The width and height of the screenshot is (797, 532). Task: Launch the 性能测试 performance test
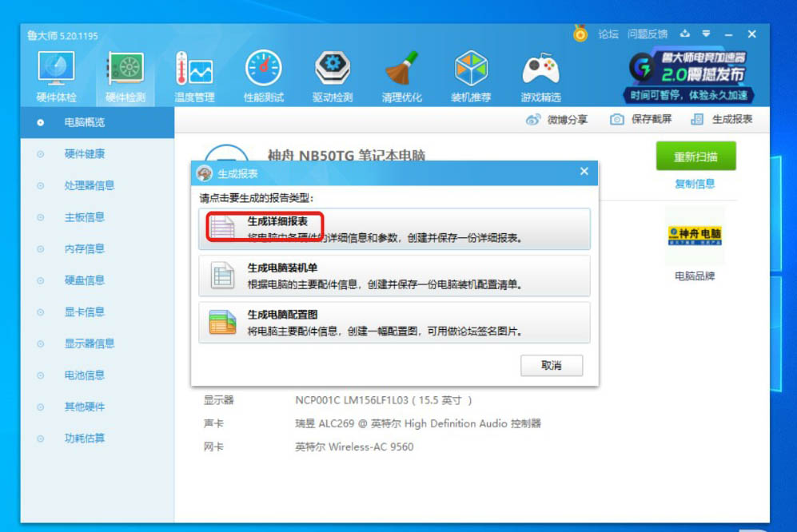pyautogui.click(x=264, y=76)
